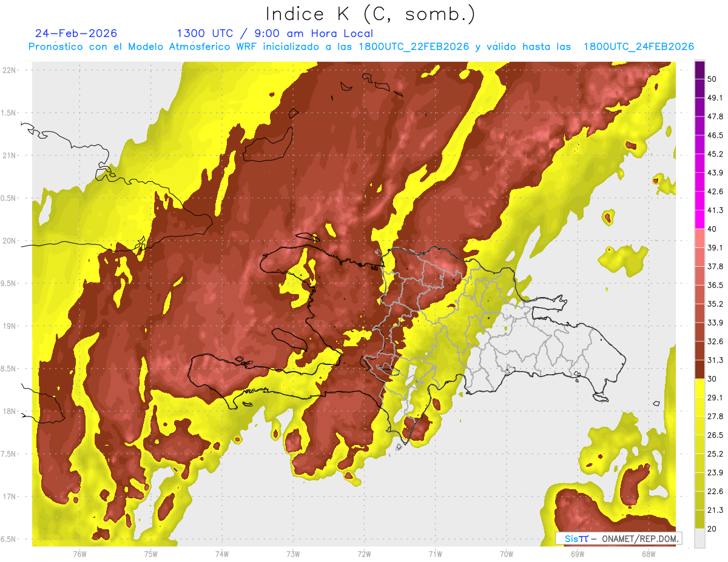Screen dimensions: 728x562
Task: Click the longitude axis label '76W'
Action: [79, 554]
